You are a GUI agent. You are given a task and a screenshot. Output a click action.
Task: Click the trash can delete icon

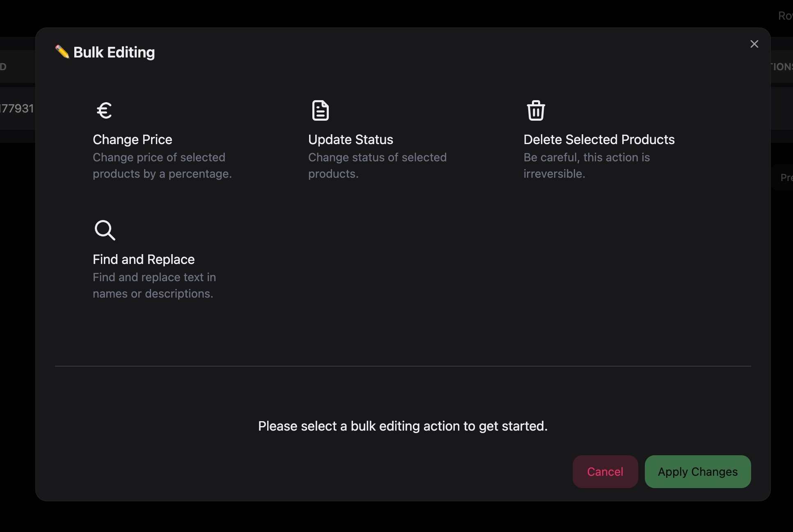[536, 110]
